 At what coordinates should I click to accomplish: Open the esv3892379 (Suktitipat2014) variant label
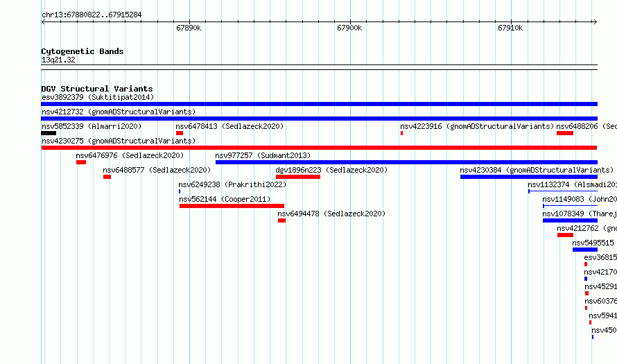click(x=98, y=97)
